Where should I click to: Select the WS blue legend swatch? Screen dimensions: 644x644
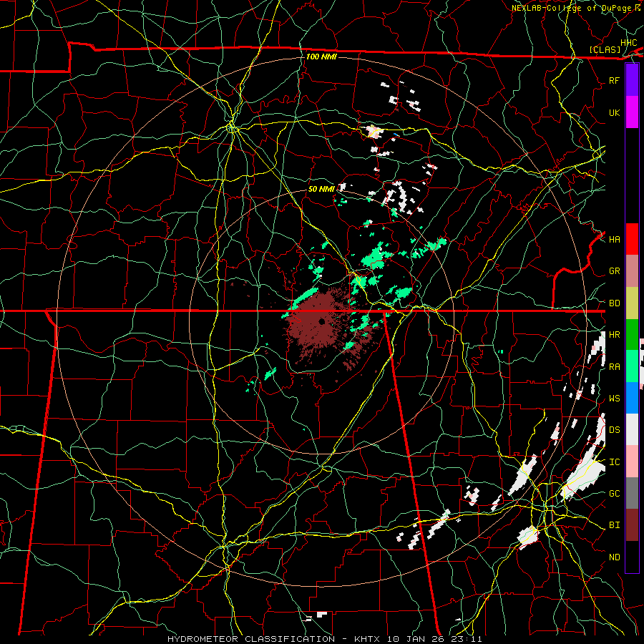tap(632, 398)
